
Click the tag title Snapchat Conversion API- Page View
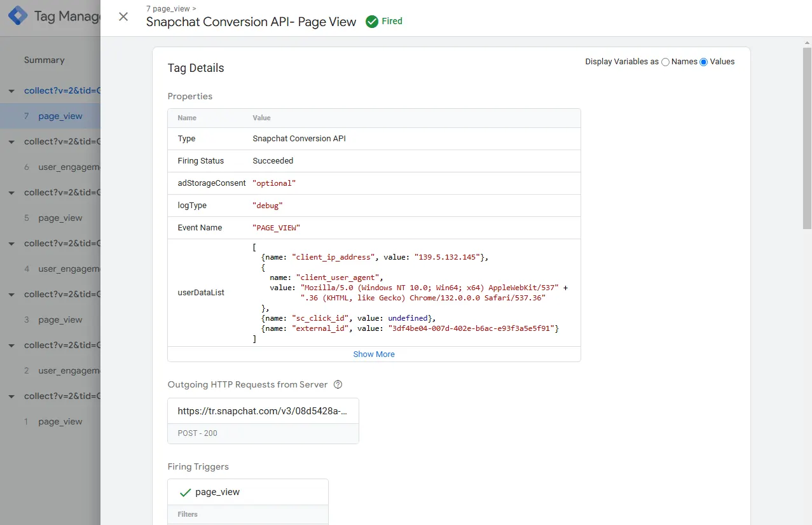[x=251, y=22]
